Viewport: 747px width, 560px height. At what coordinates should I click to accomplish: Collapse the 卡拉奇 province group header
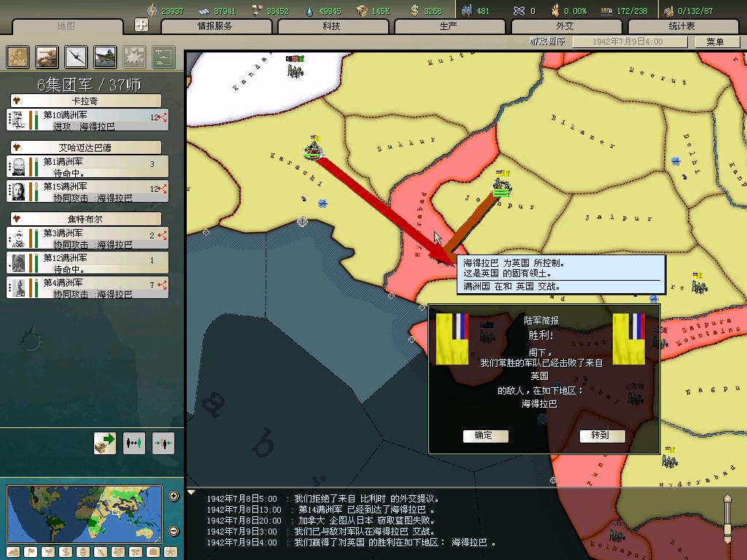86,101
